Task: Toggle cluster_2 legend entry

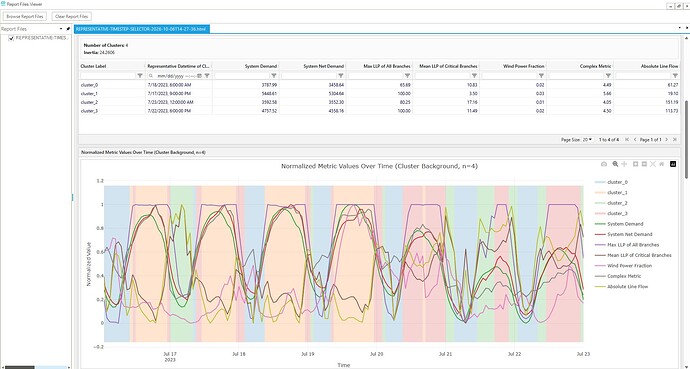Action: click(x=611, y=203)
